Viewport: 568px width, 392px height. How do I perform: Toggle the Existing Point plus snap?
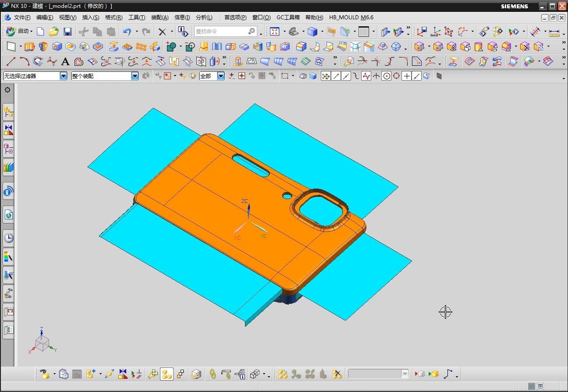coord(407,76)
